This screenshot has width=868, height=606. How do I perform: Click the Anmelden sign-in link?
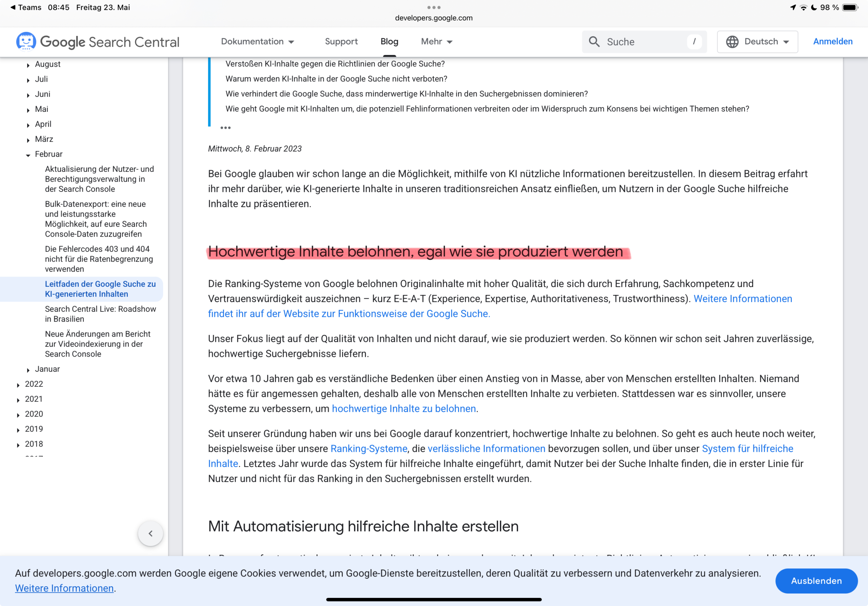(832, 42)
